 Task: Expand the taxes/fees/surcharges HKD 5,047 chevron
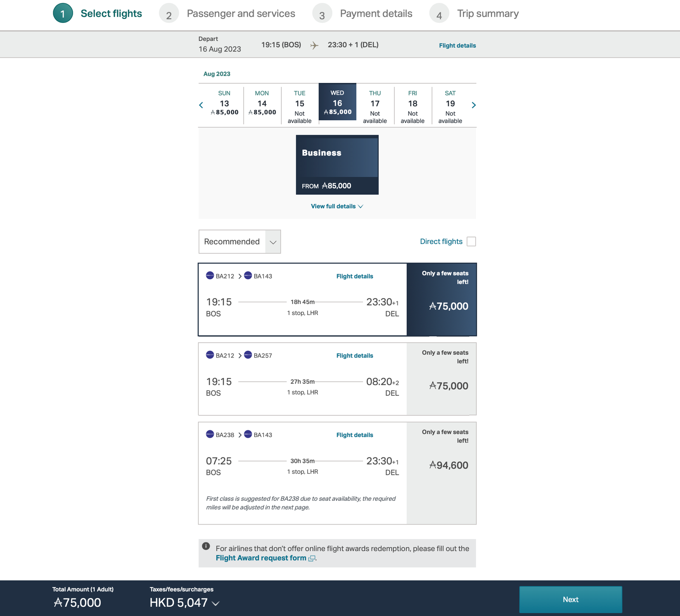point(216,603)
